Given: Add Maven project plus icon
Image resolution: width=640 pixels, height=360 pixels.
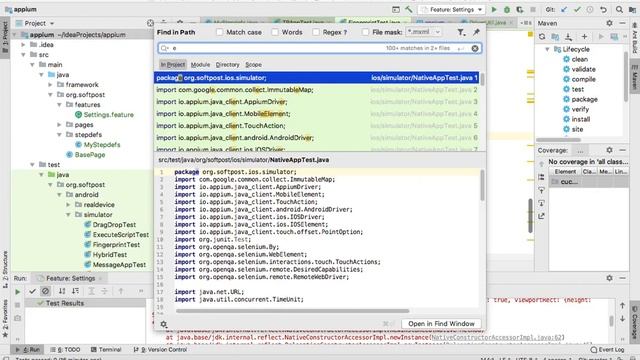Looking at the screenshot, I should click(584, 37).
